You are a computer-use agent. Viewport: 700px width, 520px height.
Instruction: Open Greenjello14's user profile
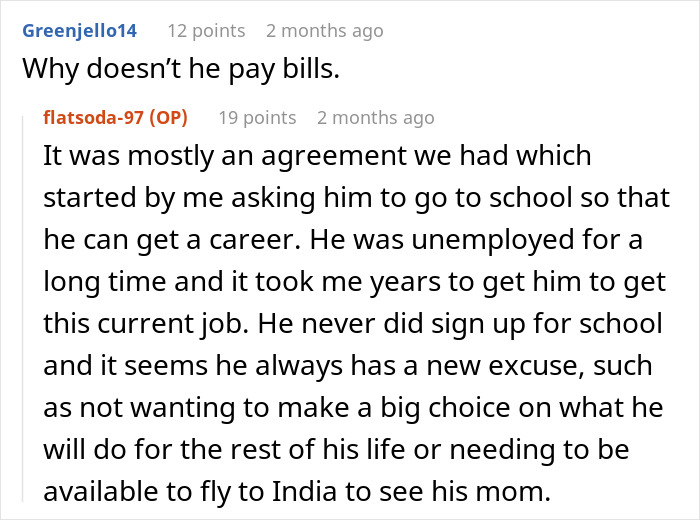(81, 31)
